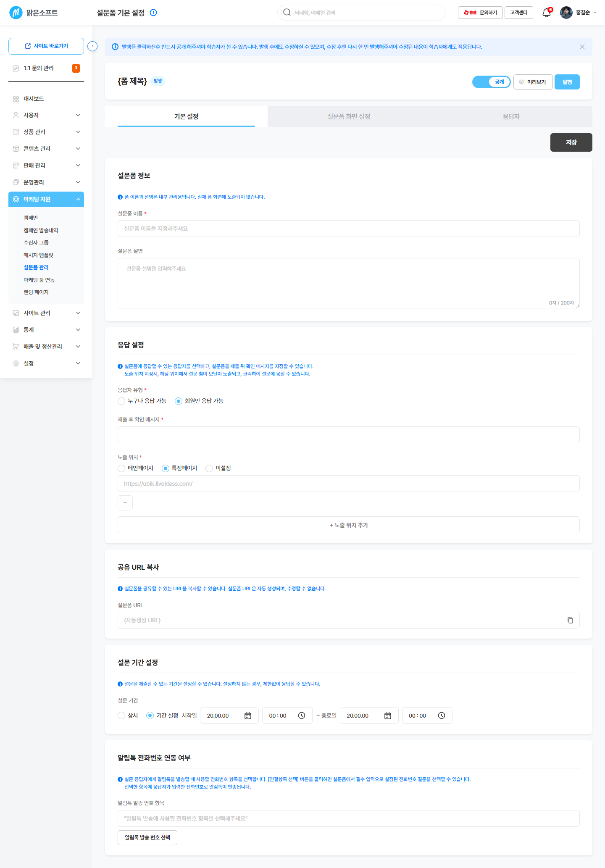
Task: Switch to the 응답자 tab
Action: [x=511, y=116]
